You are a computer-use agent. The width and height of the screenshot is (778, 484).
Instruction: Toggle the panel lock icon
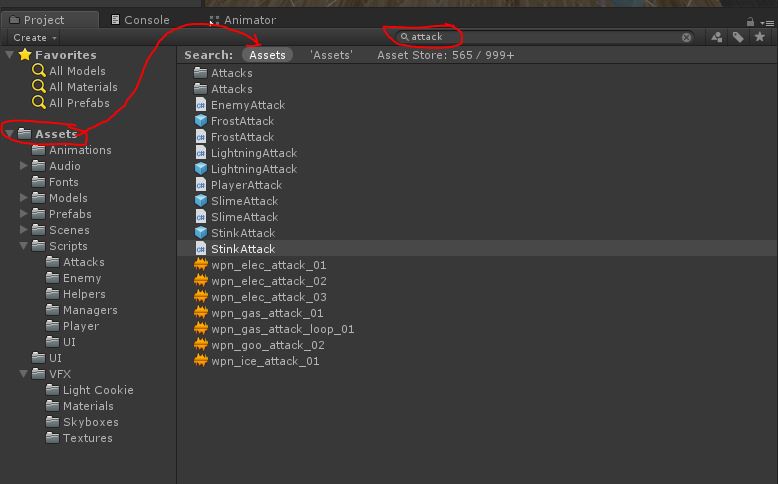coord(750,22)
